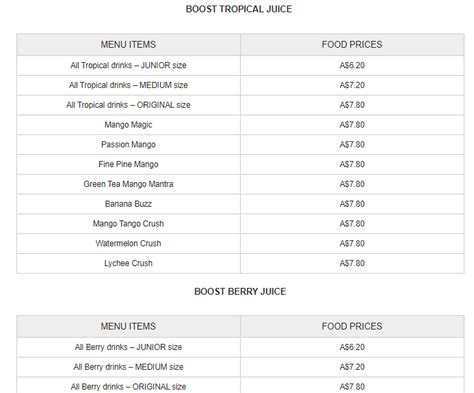Viewport: 474px width, 393px height.
Task: Click All Tropical drinks ORIGINAL size
Action: click(128, 105)
